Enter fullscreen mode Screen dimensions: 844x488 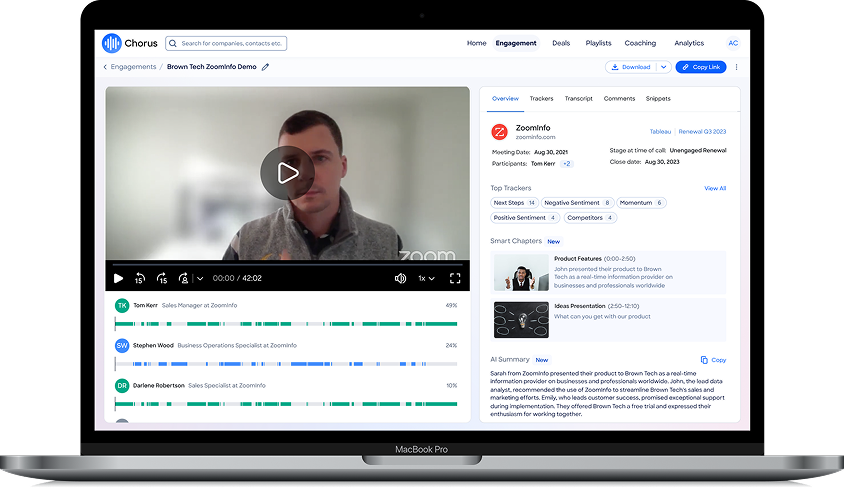click(x=455, y=278)
